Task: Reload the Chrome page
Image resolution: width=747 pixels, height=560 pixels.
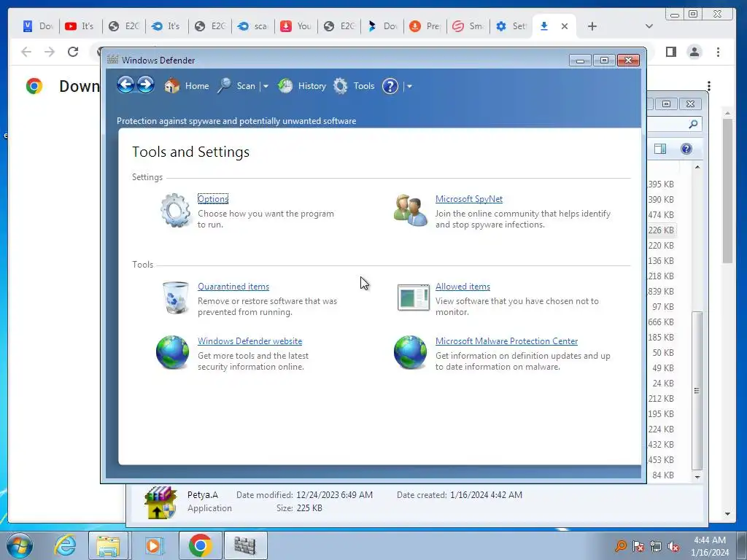Action: click(x=73, y=52)
